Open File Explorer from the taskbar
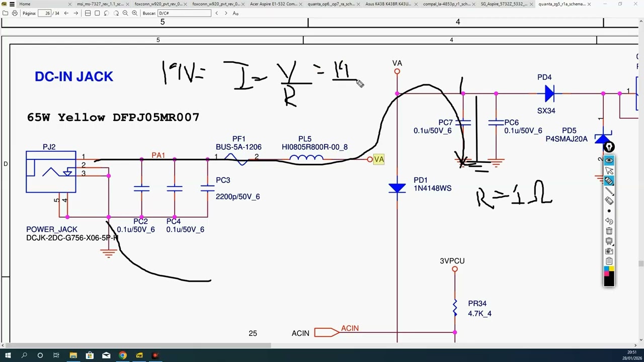The width and height of the screenshot is (644, 362). (x=73, y=355)
